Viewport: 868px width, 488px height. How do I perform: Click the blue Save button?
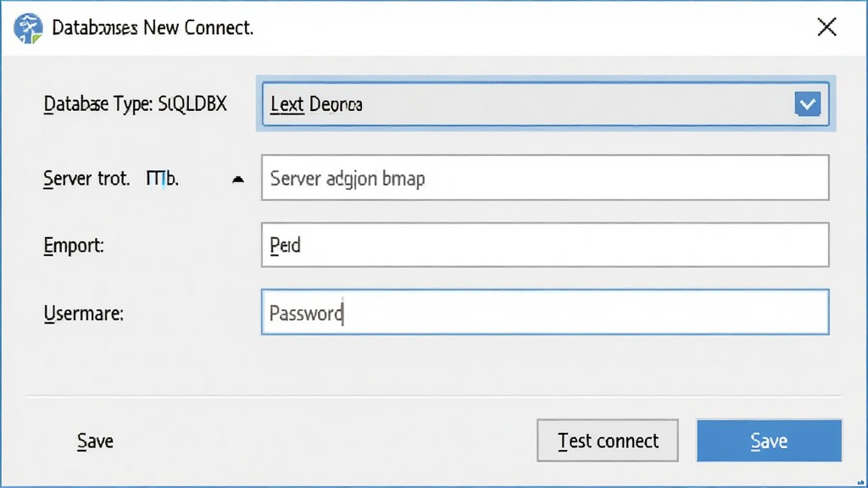pos(769,441)
